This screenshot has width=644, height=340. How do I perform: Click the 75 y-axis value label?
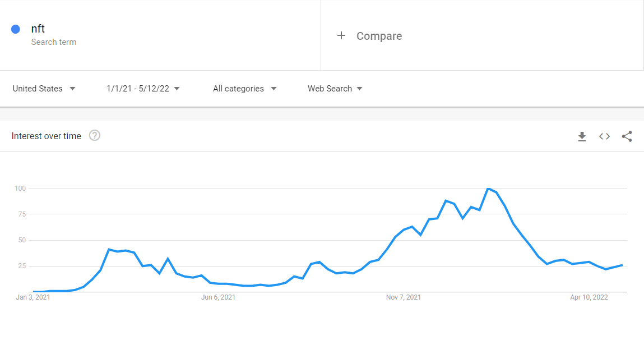(x=20, y=214)
